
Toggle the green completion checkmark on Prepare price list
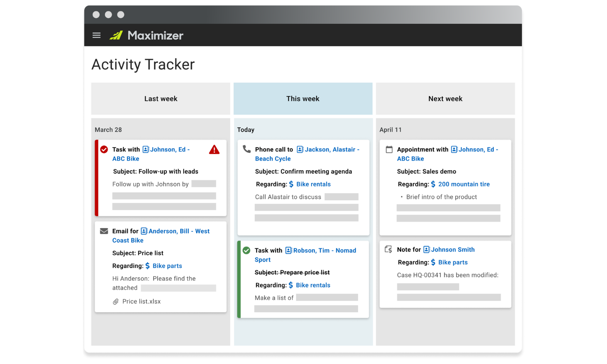pyautogui.click(x=246, y=250)
